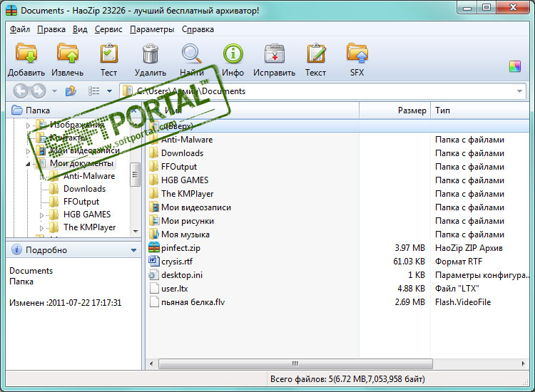Screen dimensions: 535x392
Task: Open the Вид menu
Action: click(x=80, y=29)
